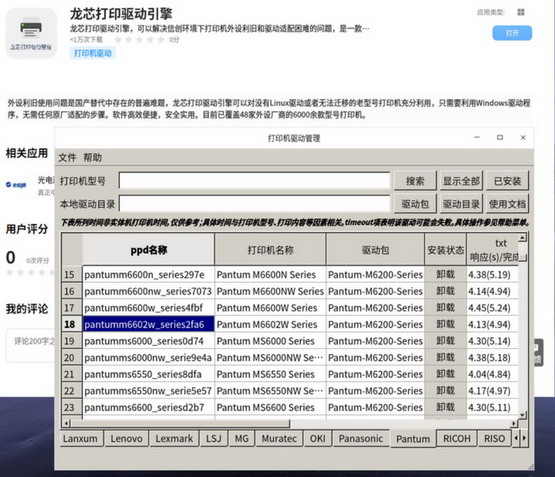Click the 驱动目录 button

(461, 204)
